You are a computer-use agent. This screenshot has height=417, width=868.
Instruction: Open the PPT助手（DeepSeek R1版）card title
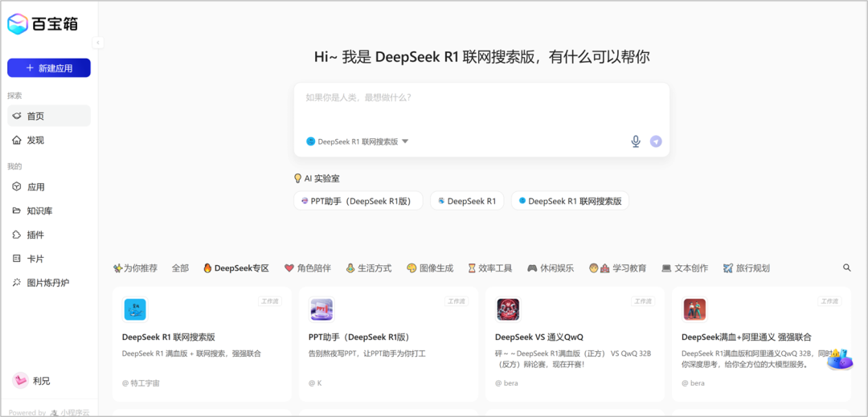(359, 337)
